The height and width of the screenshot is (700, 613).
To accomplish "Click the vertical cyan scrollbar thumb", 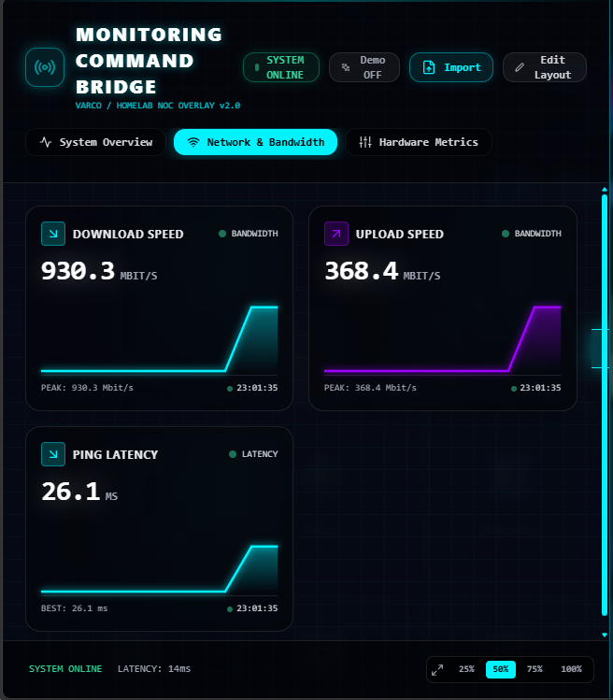I will 605,405.
